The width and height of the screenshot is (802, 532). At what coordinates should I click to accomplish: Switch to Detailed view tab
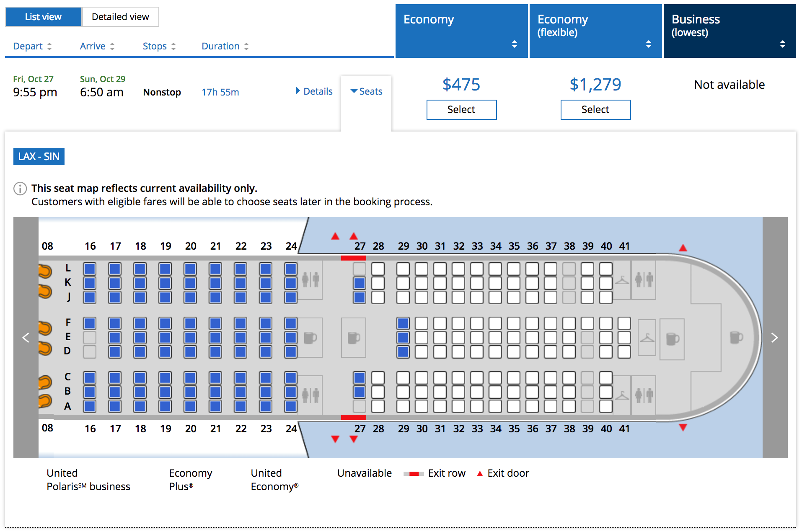pyautogui.click(x=120, y=17)
